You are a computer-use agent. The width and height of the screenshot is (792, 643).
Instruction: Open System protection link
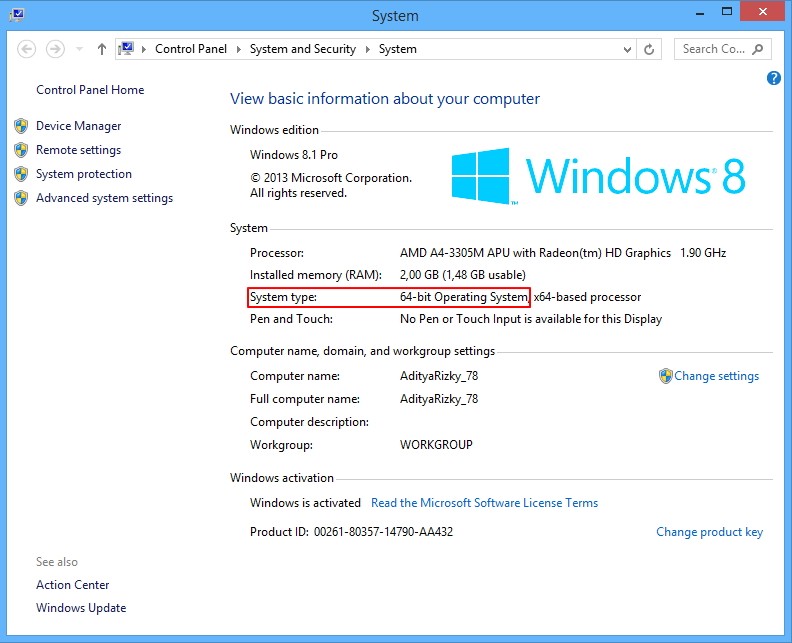pyautogui.click(x=84, y=174)
